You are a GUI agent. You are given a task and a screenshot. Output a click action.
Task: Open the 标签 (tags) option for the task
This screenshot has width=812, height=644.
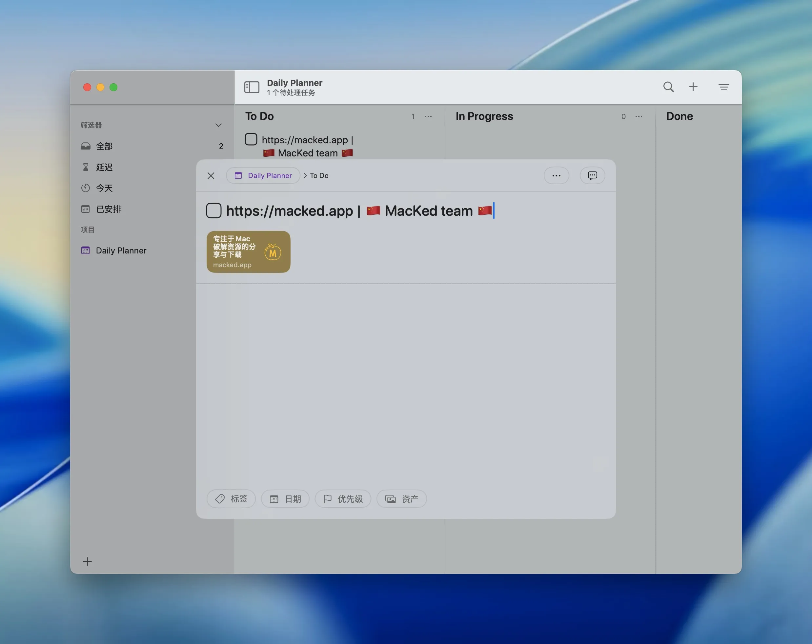[231, 499]
